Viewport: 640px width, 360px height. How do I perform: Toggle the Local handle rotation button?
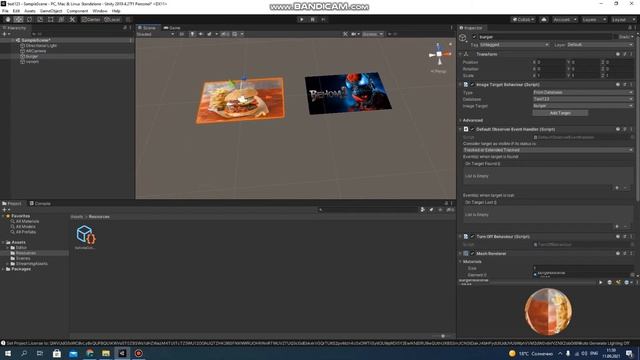click(112, 19)
